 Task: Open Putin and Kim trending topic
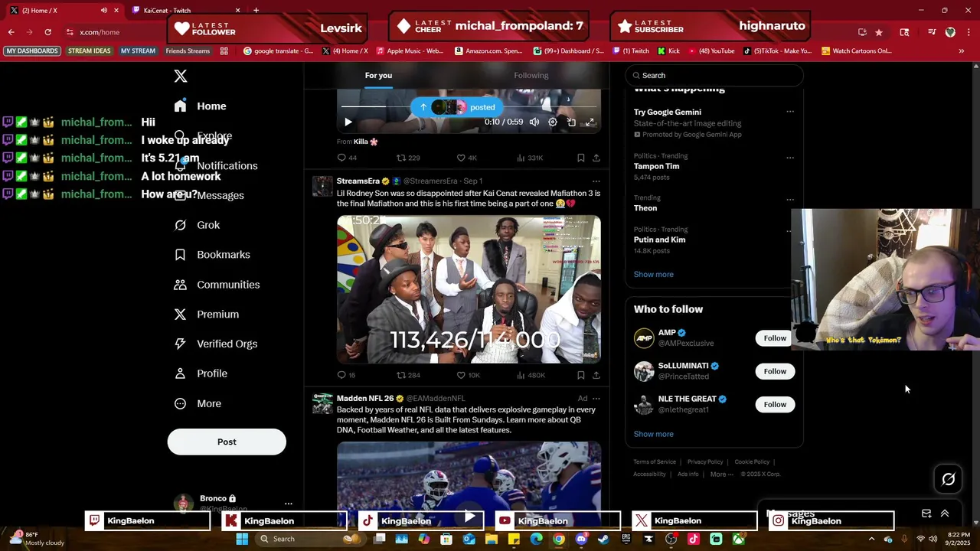tap(659, 240)
